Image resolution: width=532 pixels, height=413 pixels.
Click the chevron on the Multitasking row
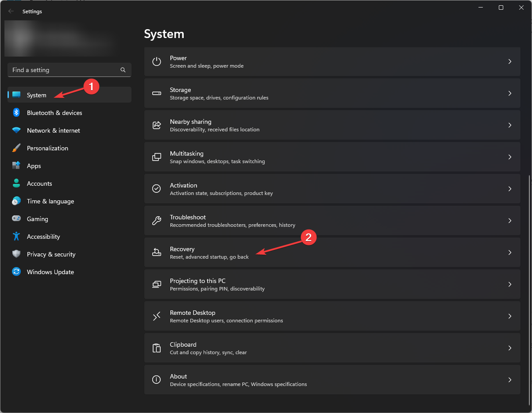[510, 157]
